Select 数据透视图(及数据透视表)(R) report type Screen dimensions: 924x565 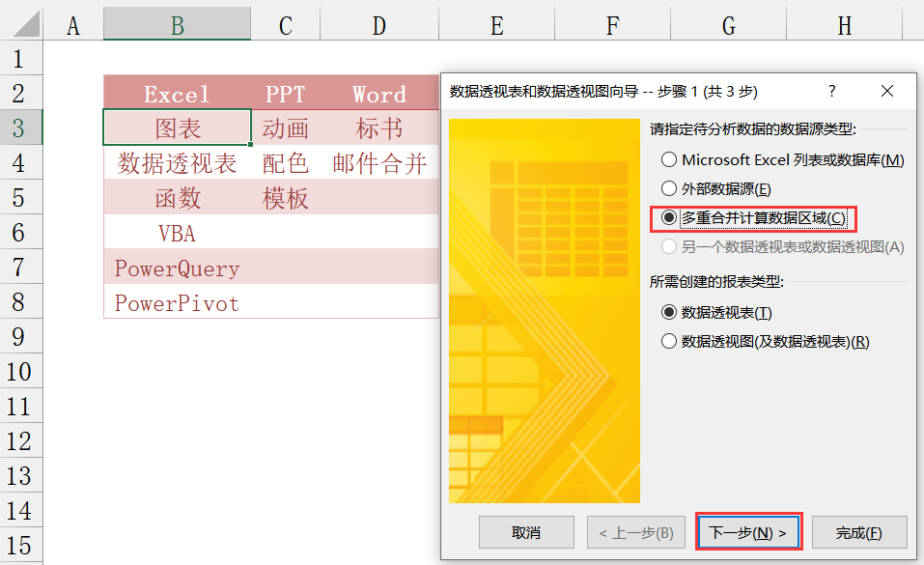[x=766, y=341]
